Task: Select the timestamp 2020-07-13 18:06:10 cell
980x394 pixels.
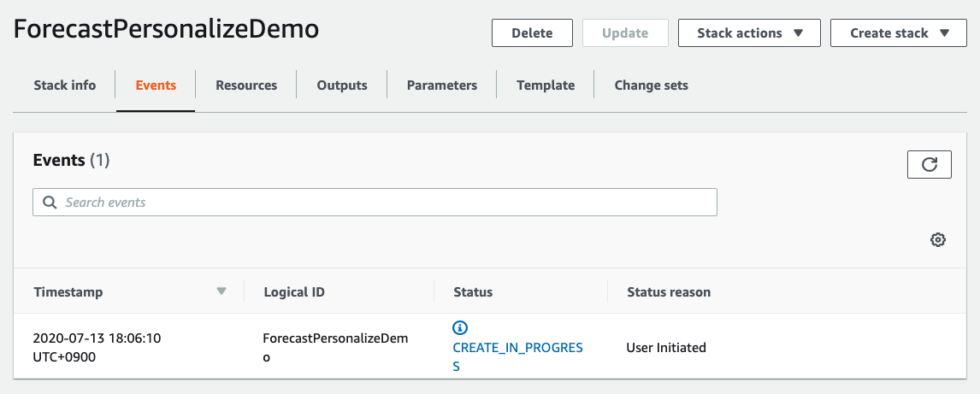Action: pos(97,348)
